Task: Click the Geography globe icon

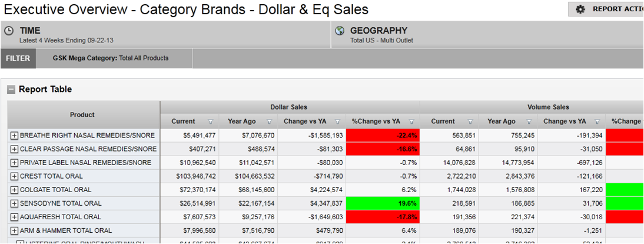Action: point(340,31)
